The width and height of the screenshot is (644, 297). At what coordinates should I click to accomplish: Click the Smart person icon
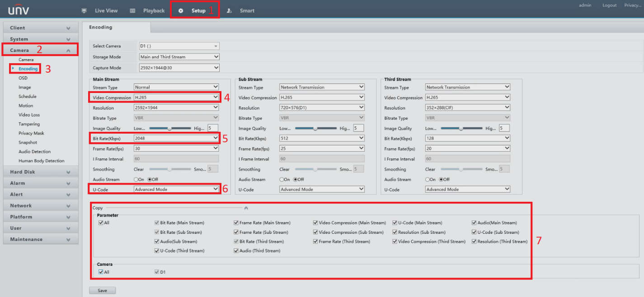230,10
